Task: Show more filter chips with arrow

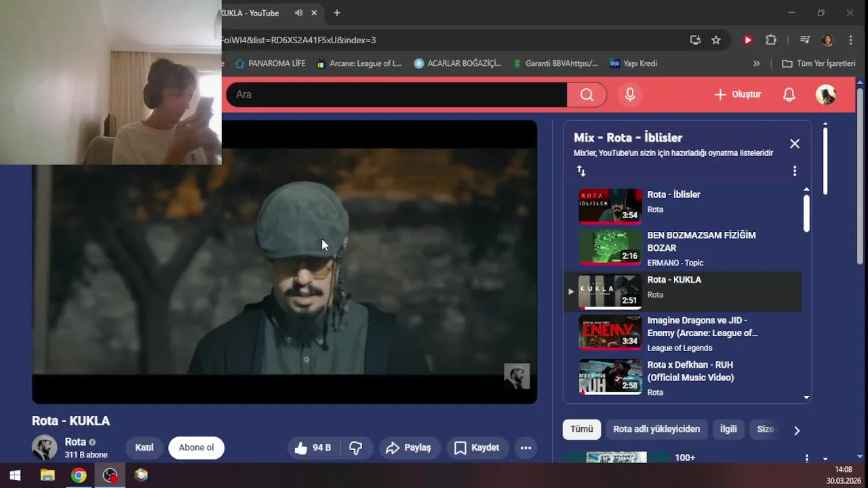Action: pyautogui.click(x=797, y=430)
